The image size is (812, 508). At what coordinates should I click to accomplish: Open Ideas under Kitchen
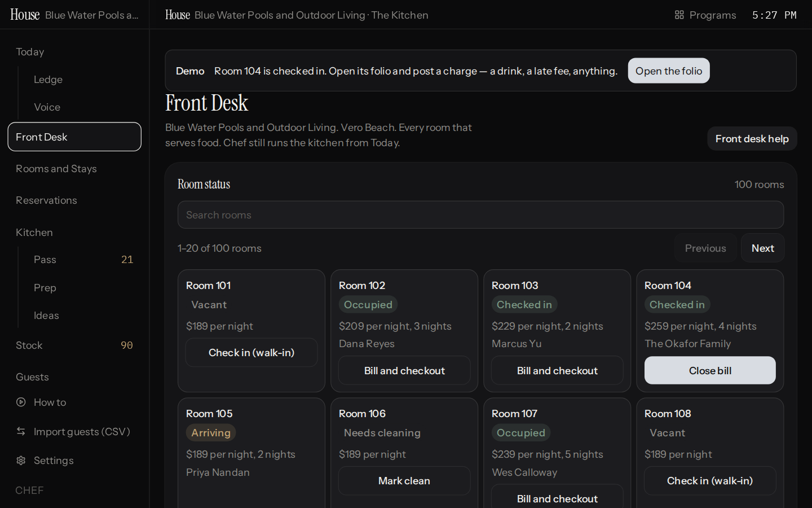click(46, 316)
